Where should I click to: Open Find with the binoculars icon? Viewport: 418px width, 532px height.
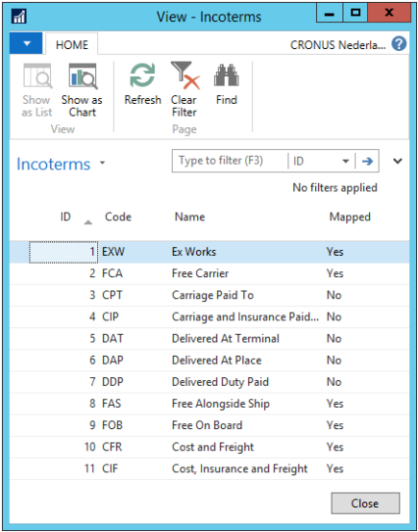click(x=227, y=75)
